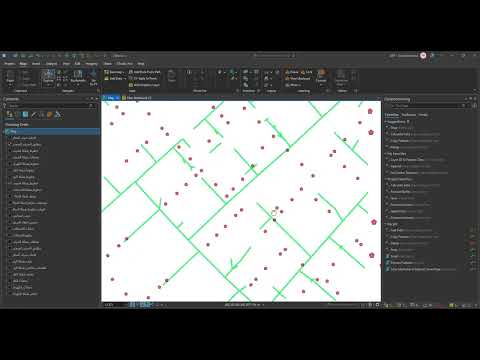This screenshot has width=480, height=360.
Task: Click the Download Map icon
Action: pos(341,77)
